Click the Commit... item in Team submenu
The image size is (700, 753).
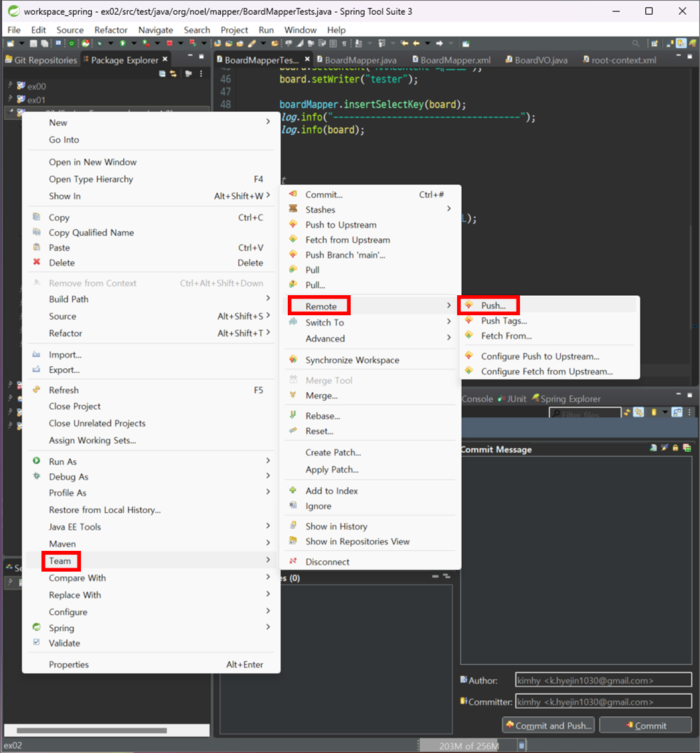click(370, 195)
